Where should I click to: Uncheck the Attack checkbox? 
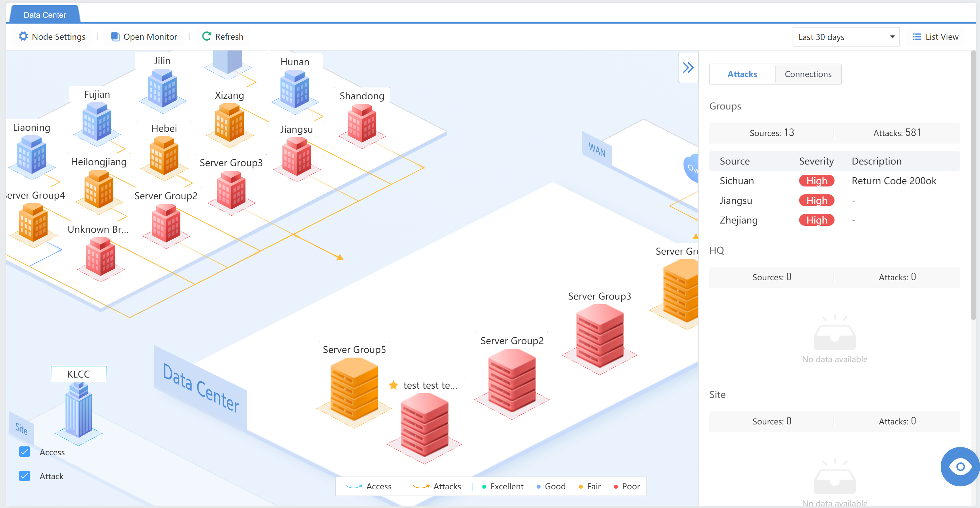[x=24, y=476]
